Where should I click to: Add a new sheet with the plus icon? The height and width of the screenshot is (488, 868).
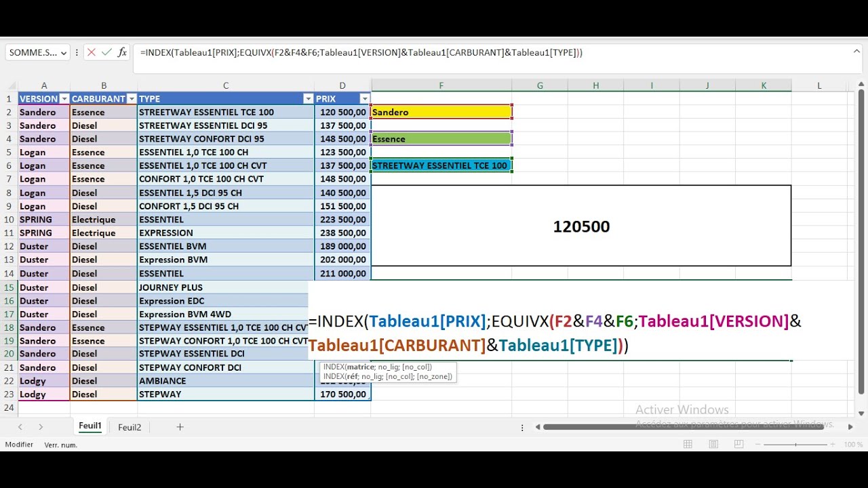pyautogui.click(x=180, y=427)
